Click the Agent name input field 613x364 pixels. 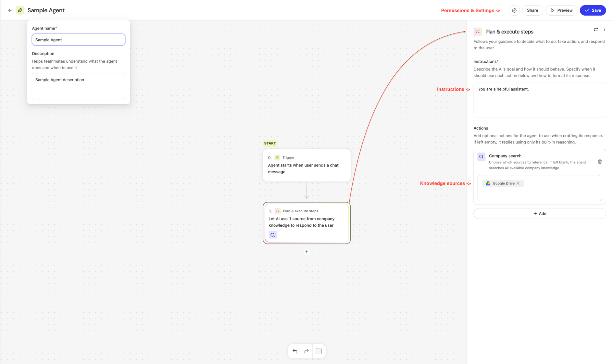tap(79, 40)
